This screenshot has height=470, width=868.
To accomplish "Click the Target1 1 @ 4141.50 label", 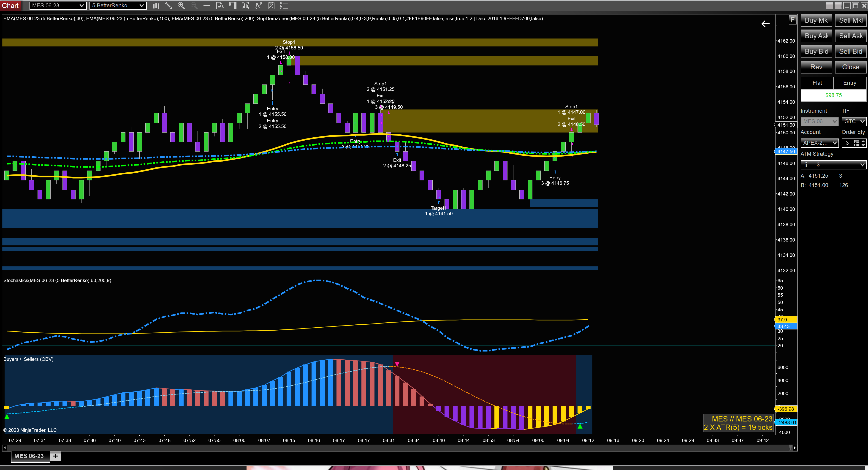I will pos(439,211).
